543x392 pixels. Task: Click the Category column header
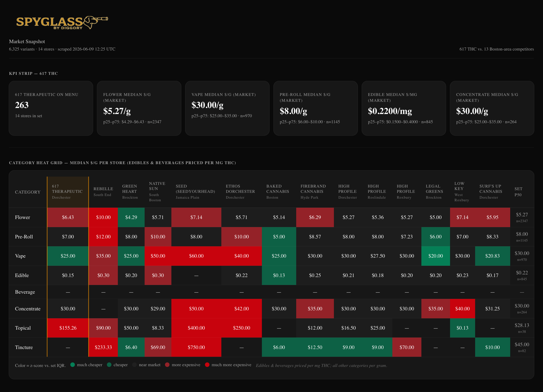point(28,192)
